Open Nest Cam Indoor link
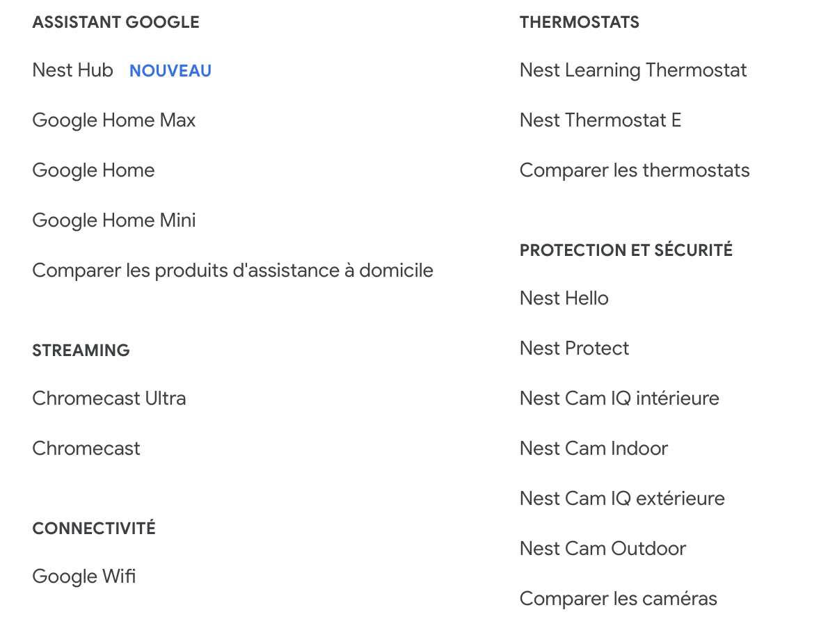828x644 pixels. tap(594, 449)
